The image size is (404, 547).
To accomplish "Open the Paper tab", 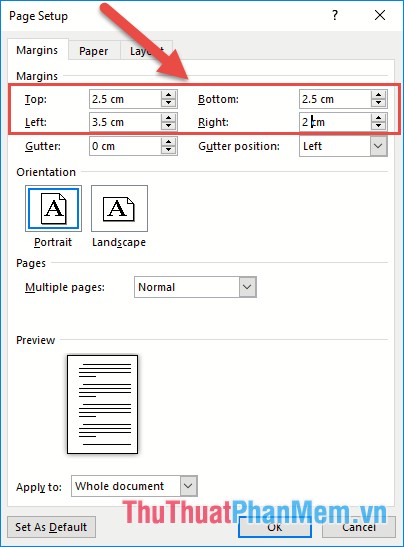I will tap(94, 51).
